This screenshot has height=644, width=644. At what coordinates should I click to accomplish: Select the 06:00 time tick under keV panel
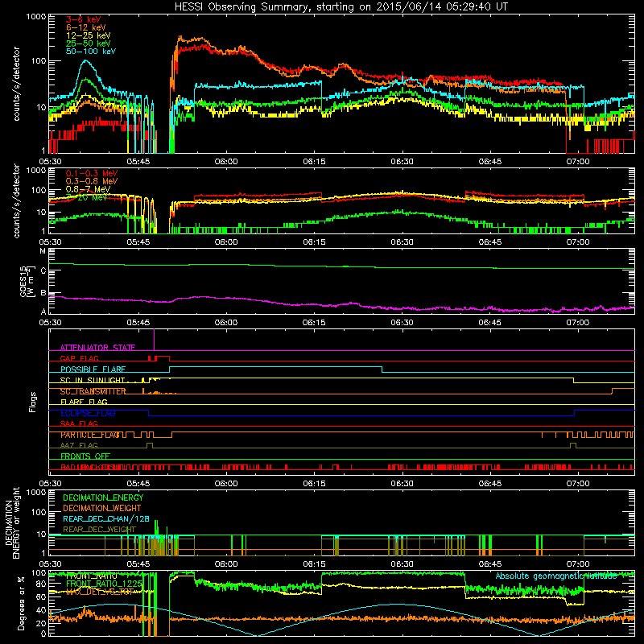tap(226, 162)
